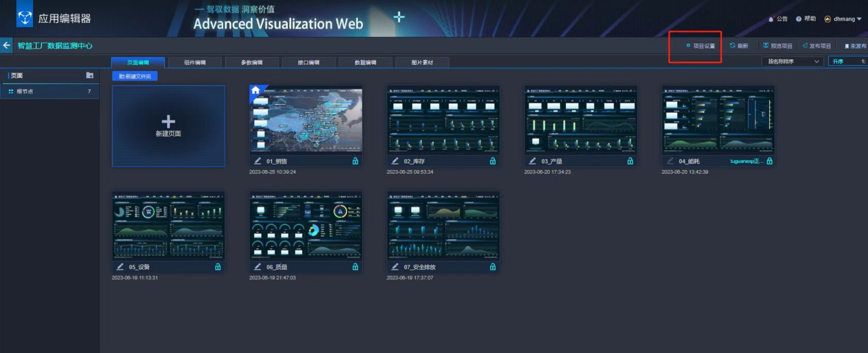Screen dimensions: 868x353
Task: Click the tuguanexp label on the 04_能耗 card
Action: tap(747, 161)
